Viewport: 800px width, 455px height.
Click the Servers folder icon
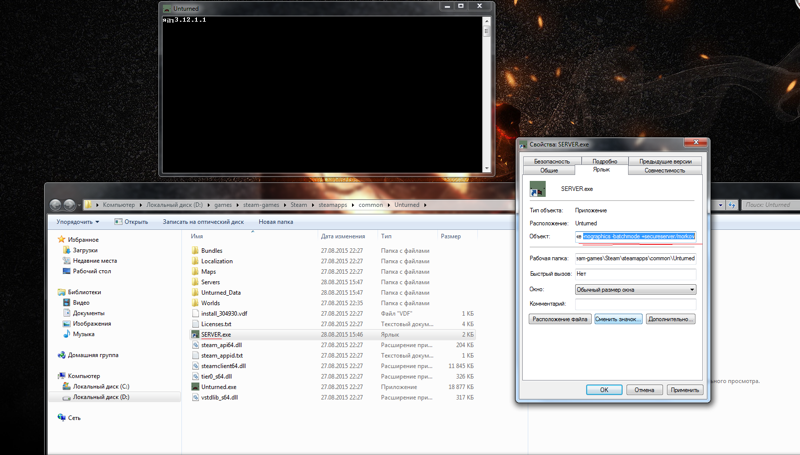(x=195, y=282)
